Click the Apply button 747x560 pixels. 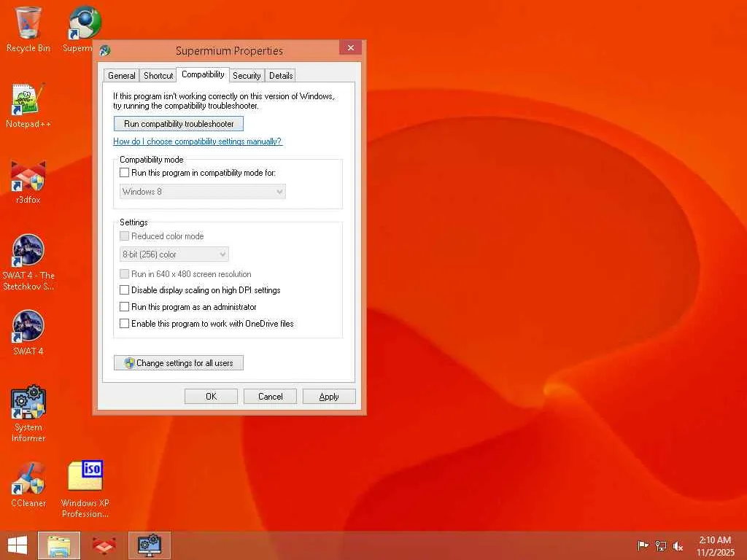click(x=329, y=396)
